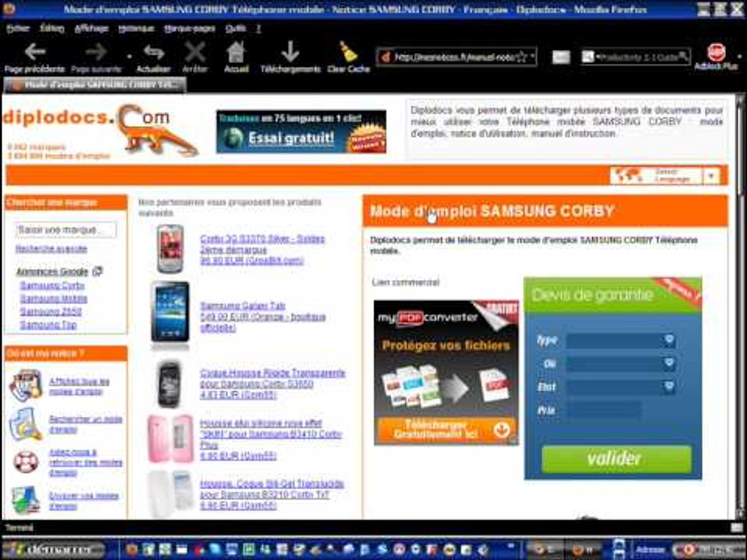The width and height of the screenshot is (747, 560).
Task: Open the Affichage menu
Action: [92, 29]
